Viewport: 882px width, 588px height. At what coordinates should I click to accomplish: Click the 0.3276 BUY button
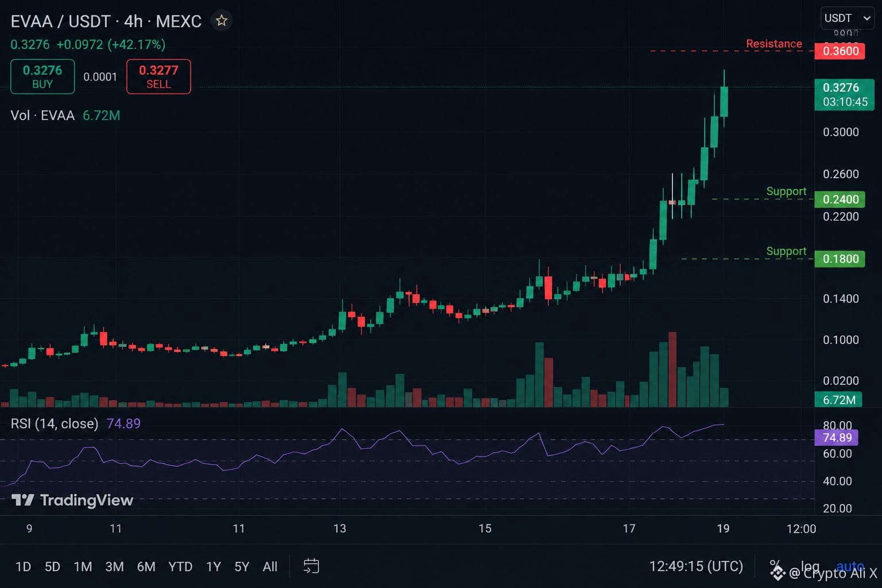coord(42,76)
